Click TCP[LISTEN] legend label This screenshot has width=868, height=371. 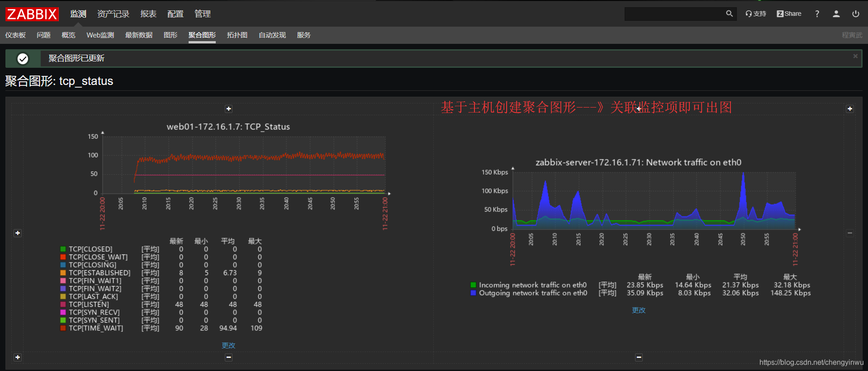pyautogui.click(x=89, y=305)
